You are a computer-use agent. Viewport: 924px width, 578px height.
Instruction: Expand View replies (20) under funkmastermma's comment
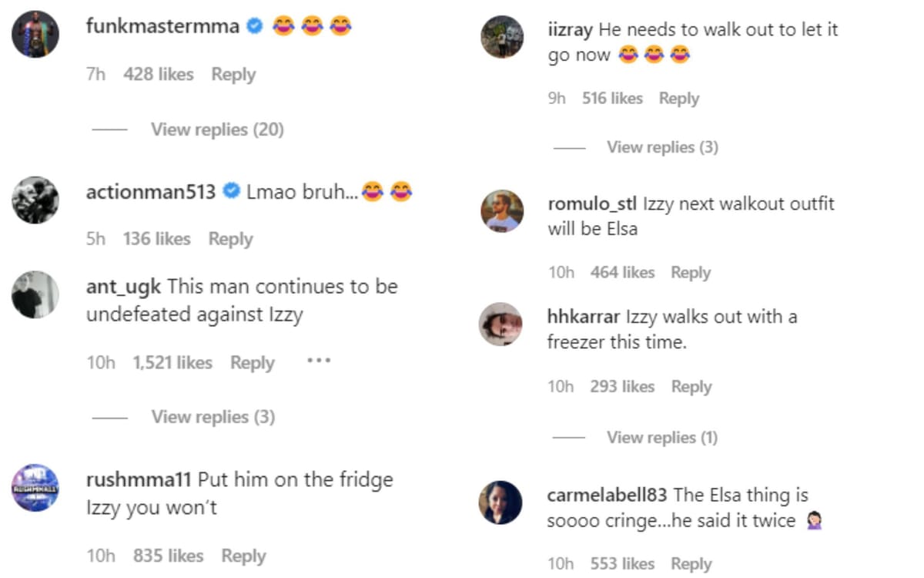point(216,129)
